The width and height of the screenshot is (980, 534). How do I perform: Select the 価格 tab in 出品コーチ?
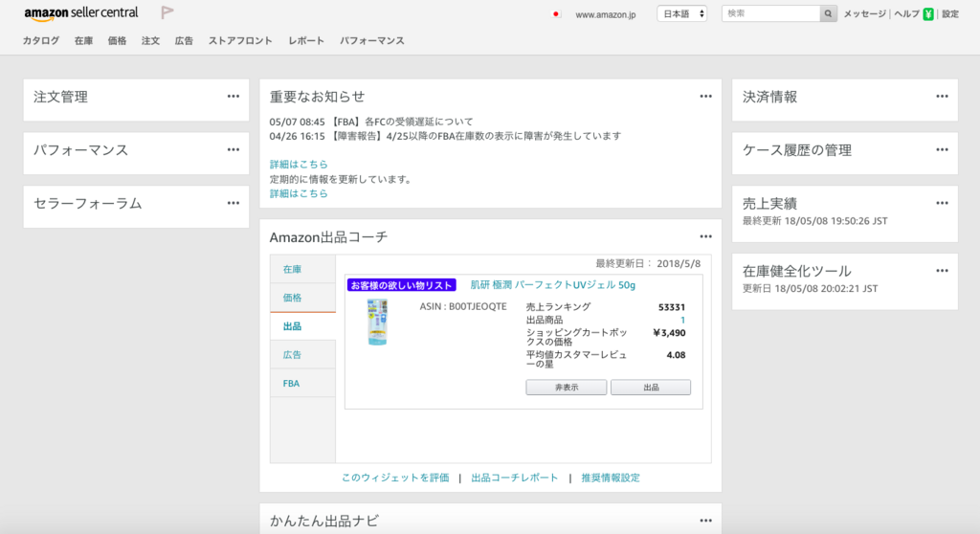[x=303, y=298]
